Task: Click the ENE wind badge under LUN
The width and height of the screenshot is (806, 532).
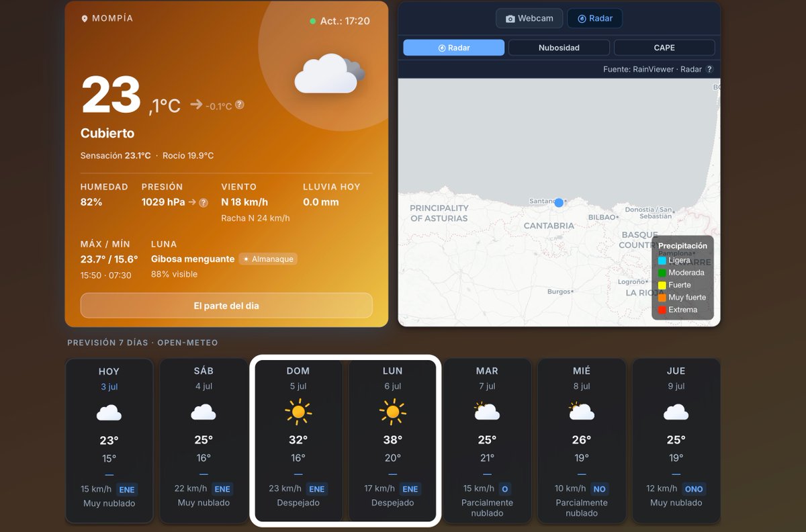Action: pos(410,489)
